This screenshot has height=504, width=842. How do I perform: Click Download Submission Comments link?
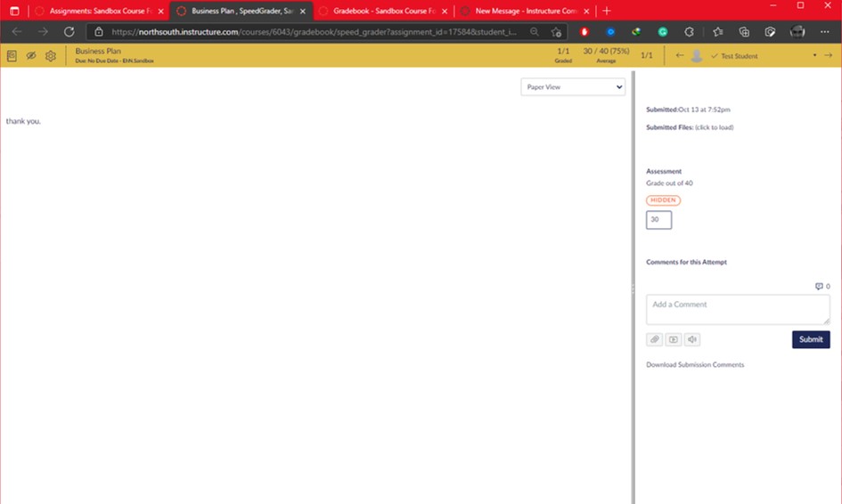tap(695, 364)
